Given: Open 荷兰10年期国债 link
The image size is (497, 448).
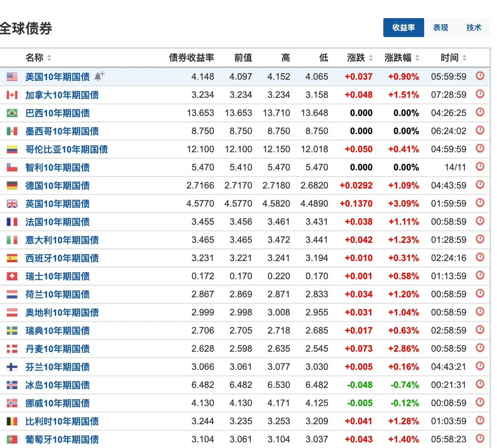Looking at the screenshot, I should point(57,294).
